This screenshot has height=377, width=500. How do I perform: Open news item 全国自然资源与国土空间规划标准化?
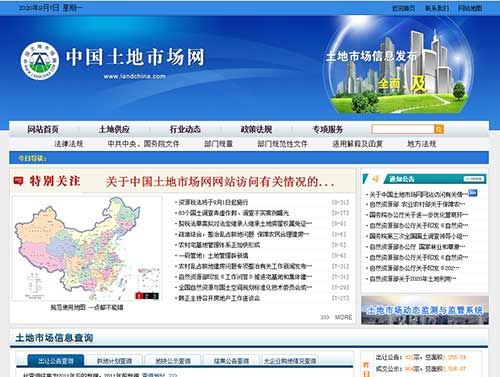coord(245,287)
